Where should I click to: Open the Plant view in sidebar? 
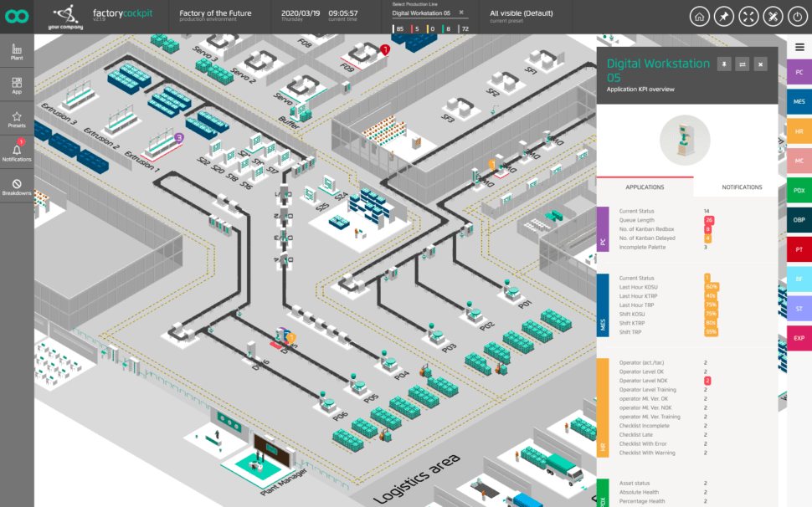click(17, 51)
